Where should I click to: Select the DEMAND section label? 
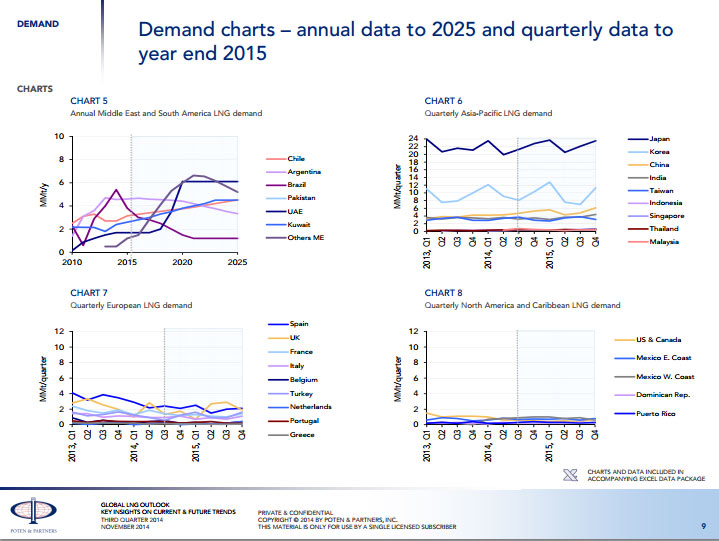(x=38, y=23)
